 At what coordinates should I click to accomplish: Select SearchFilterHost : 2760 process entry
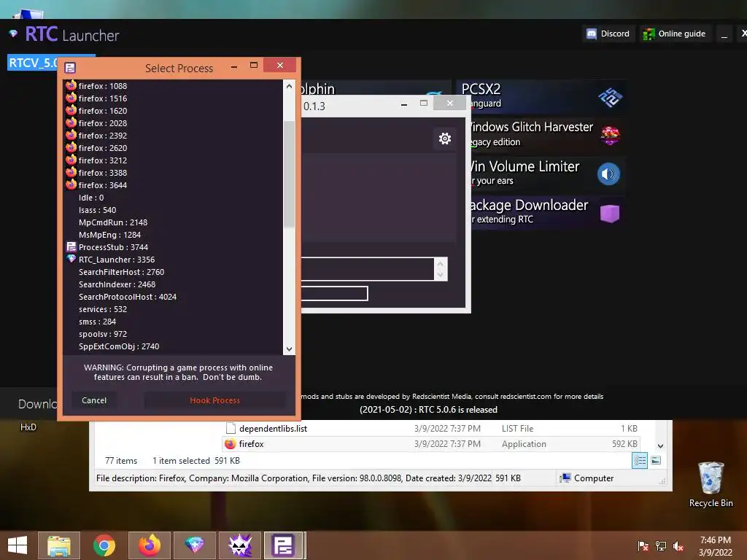pos(174,272)
